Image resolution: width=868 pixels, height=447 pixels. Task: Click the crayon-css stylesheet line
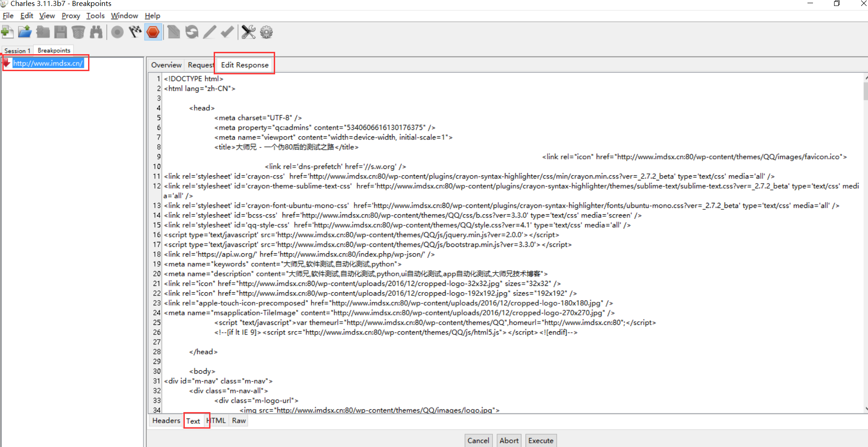click(x=469, y=176)
